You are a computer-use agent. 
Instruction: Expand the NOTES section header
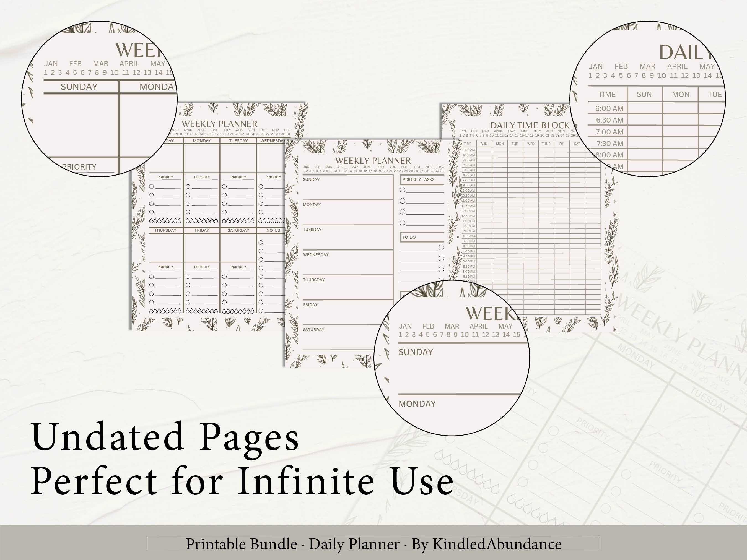[274, 230]
